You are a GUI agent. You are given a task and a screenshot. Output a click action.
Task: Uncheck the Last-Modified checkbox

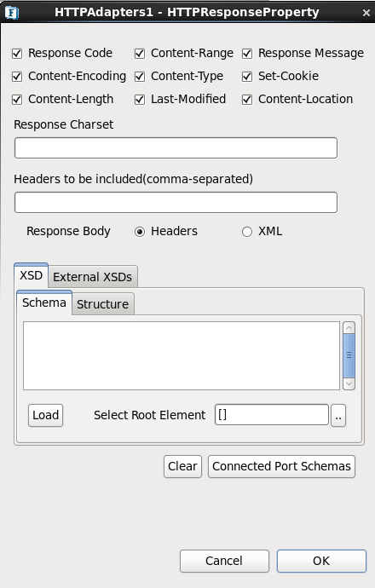click(140, 100)
